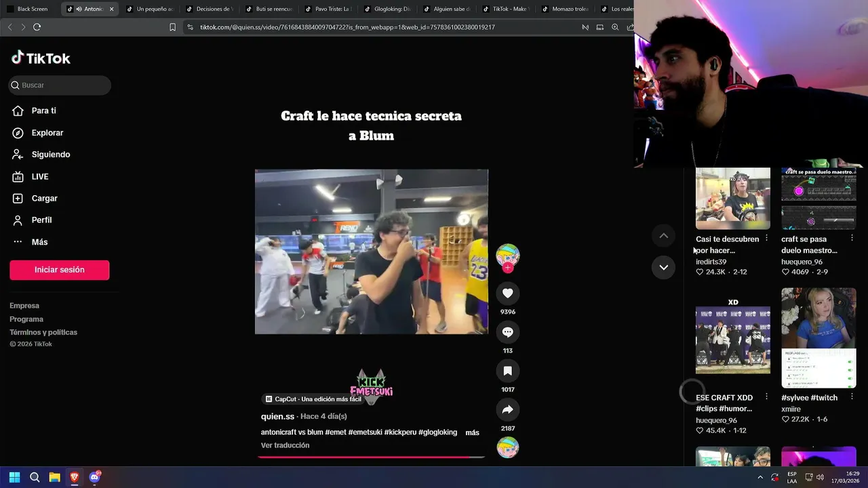Open comments via speech bubble icon
This screenshot has height=488, width=868.
[507, 332]
